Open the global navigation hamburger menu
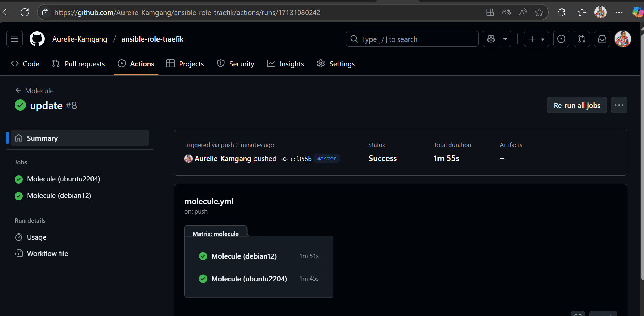This screenshot has width=644, height=316. (14, 39)
